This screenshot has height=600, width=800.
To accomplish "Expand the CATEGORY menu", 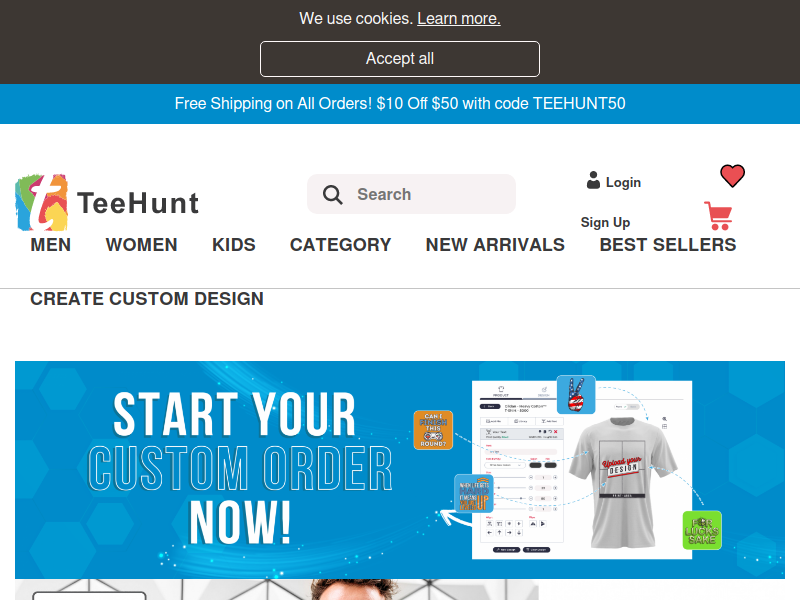I will tap(340, 245).
